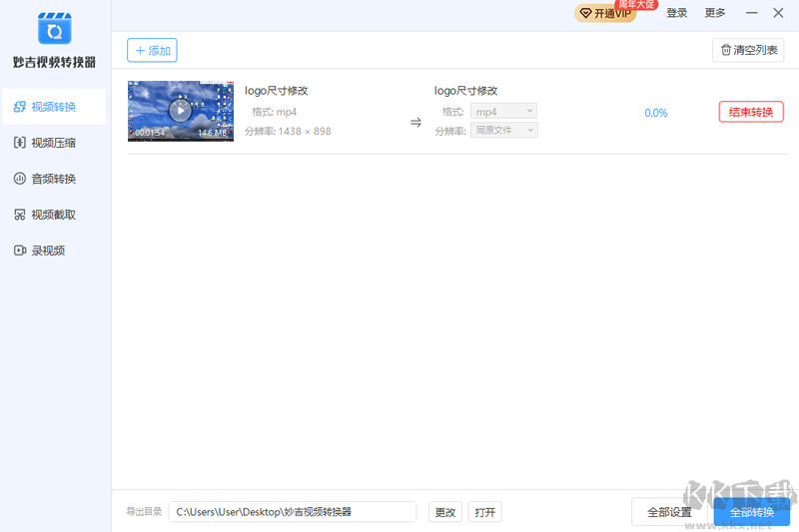The height and width of the screenshot is (532, 799).
Task: Click the 登录 link
Action: [x=677, y=13]
